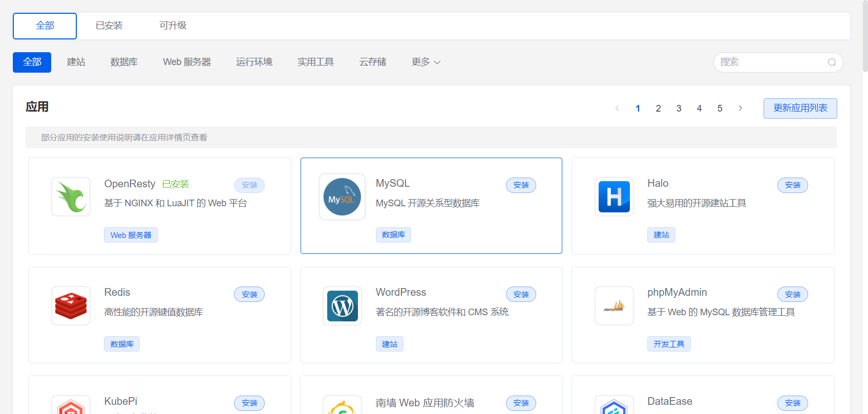The width and height of the screenshot is (868, 414).
Task: Open the MySQL app title
Action: pyautogui.click(x=393, y=183)
